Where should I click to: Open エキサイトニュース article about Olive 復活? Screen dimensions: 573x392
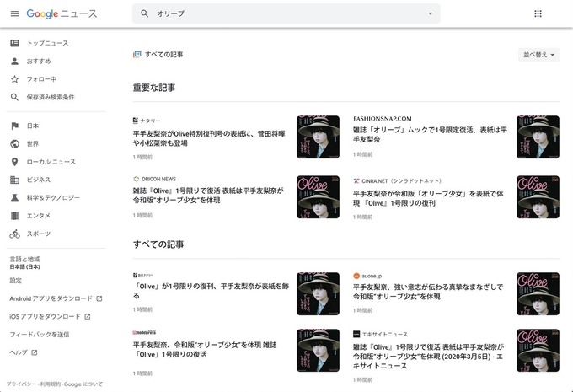(x=428, y=356)
